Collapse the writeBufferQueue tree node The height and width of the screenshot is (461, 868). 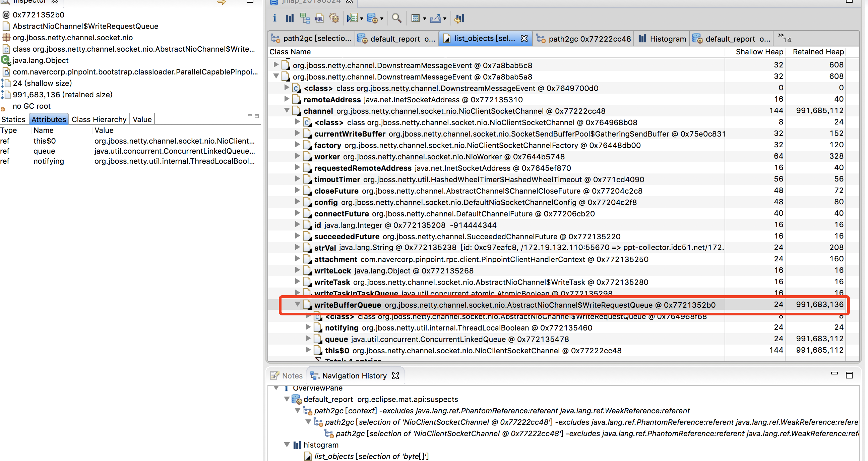click(x=297, y=304)
